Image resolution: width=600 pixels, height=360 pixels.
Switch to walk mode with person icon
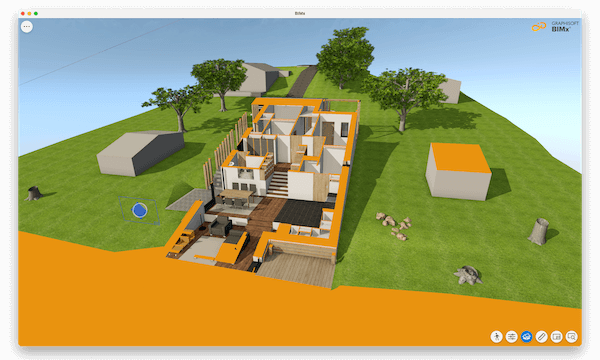click(x=496, y=337)
